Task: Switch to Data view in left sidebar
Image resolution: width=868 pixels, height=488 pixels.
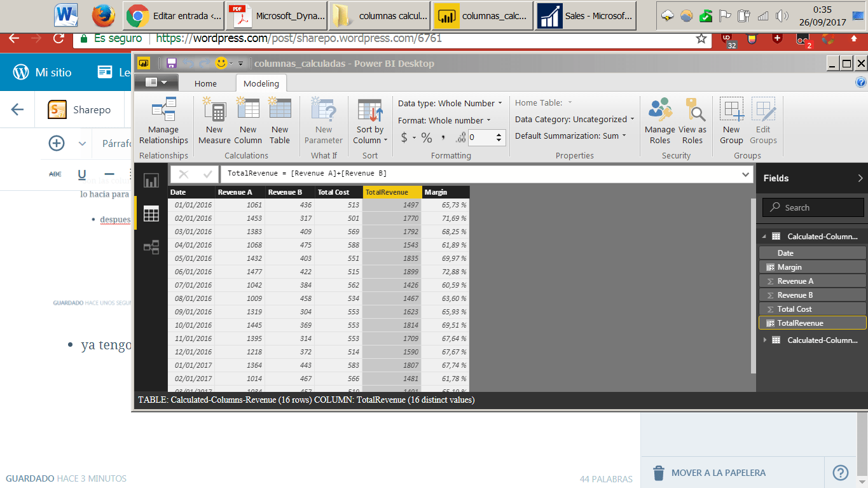Action: coord(151,214)
